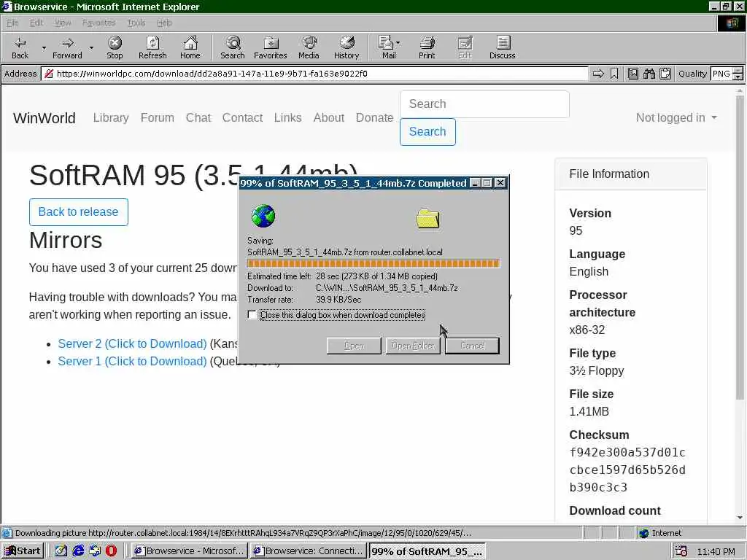This screenshot has height=560, width=747.
Task: Toggle Close this dialog box when download completes
Action: tap(252, 315)
